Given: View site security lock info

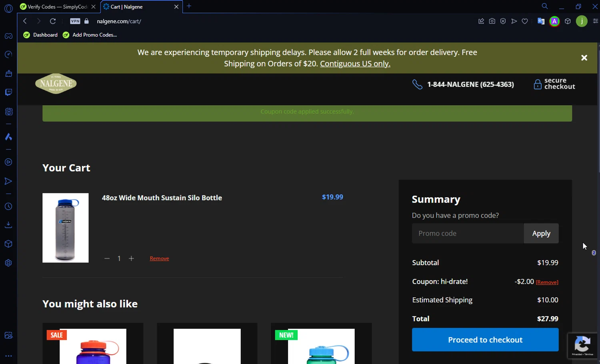Looking at the screenshot, I should point(86,21).
